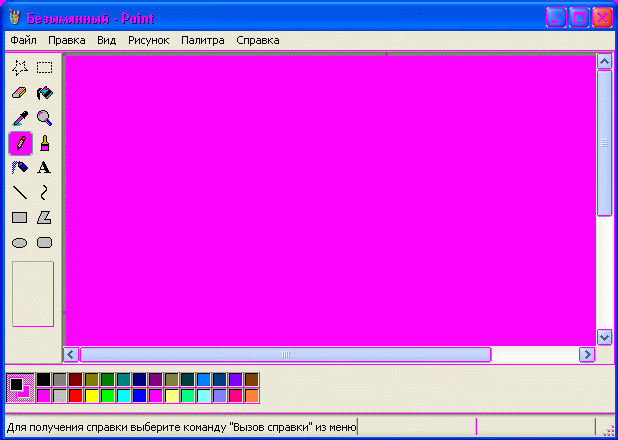Pick the brown swatch
The width and height of the screenshot is (618, 440).
[252, 380]
